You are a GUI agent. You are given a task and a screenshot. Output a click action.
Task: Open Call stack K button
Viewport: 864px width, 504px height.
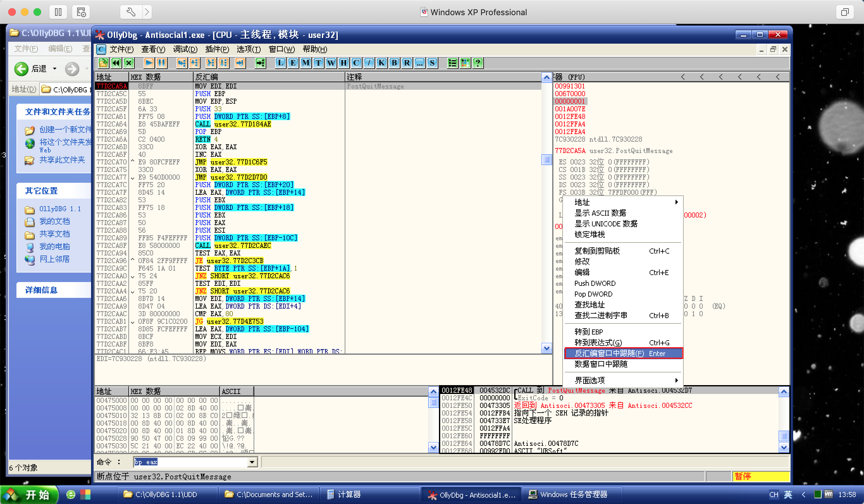pyautogui.click(x=381, y=63)
